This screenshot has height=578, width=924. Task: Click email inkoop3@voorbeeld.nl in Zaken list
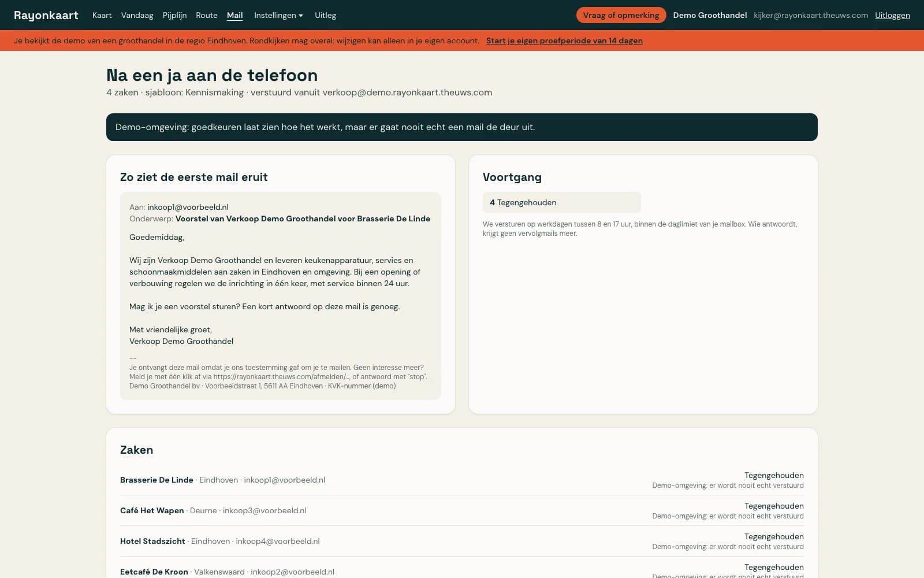tap(264, 510)
